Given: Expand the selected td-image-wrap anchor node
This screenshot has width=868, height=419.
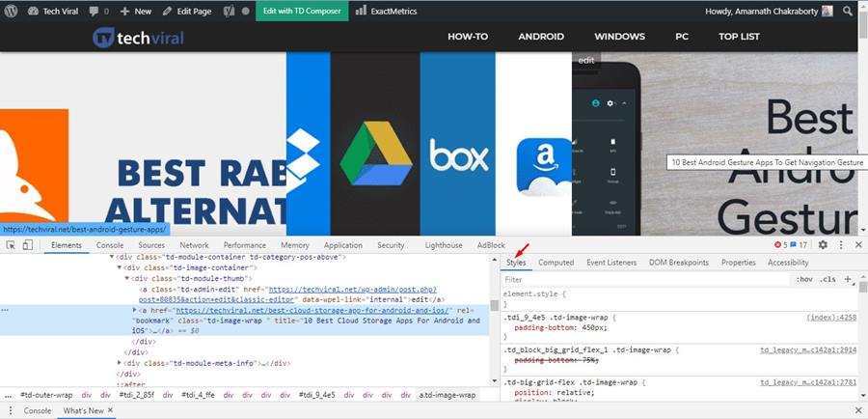Looking at the screenshot, I should [x=134, y=310].
